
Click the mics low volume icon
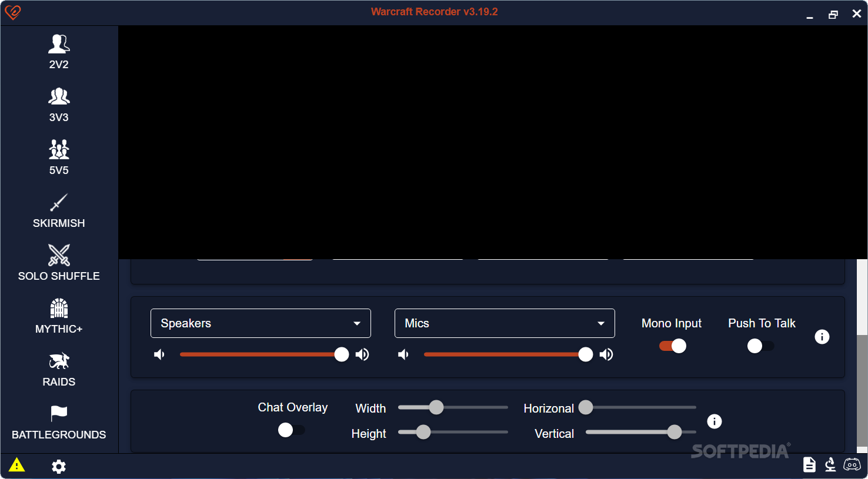(x=403, y=354)
